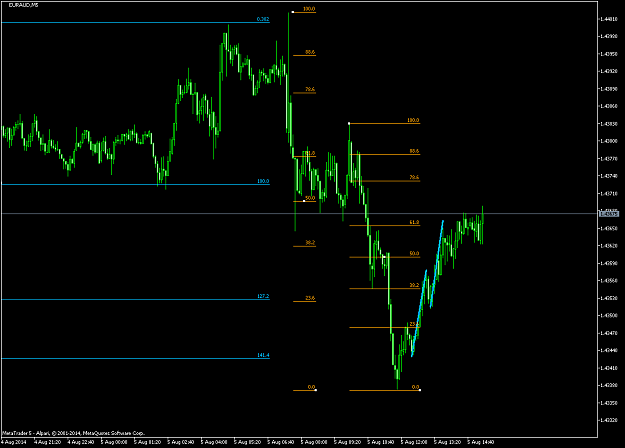The height and width of the screenshot is (448, 625).
Task: Click the 38.2 label of the taller orange Fibonacci
Action: [310, 242]
